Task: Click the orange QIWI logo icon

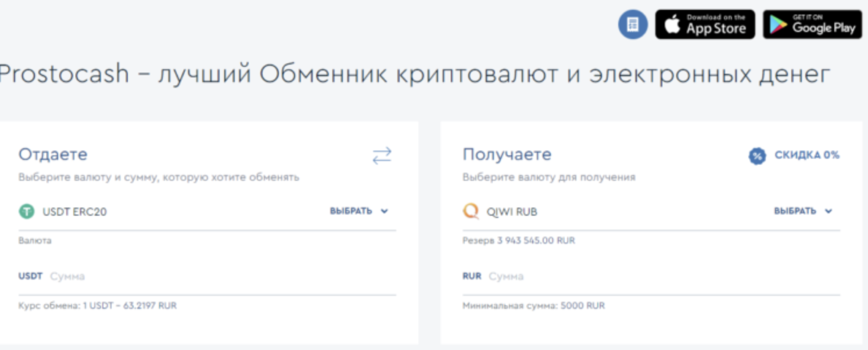Action: click(471, 212)
